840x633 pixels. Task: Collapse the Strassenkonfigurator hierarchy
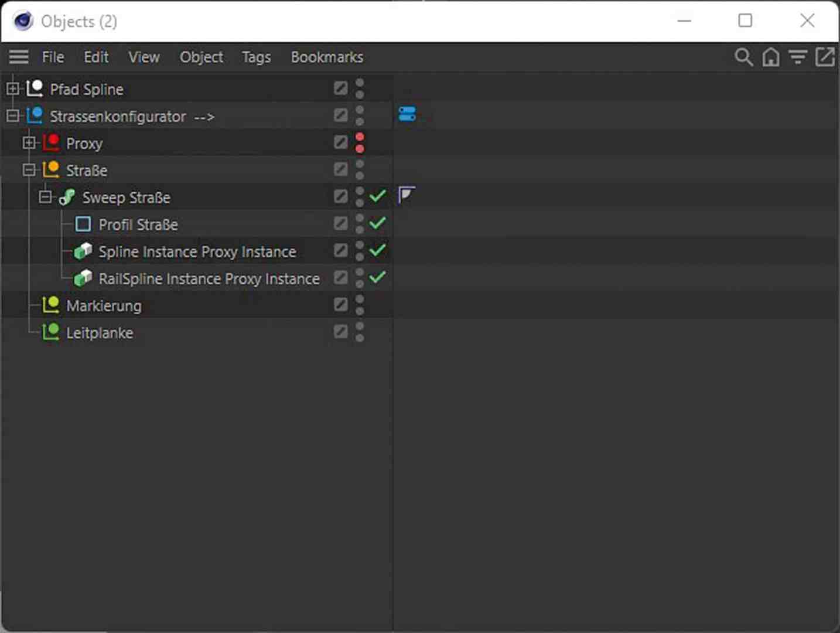[12, 115]
